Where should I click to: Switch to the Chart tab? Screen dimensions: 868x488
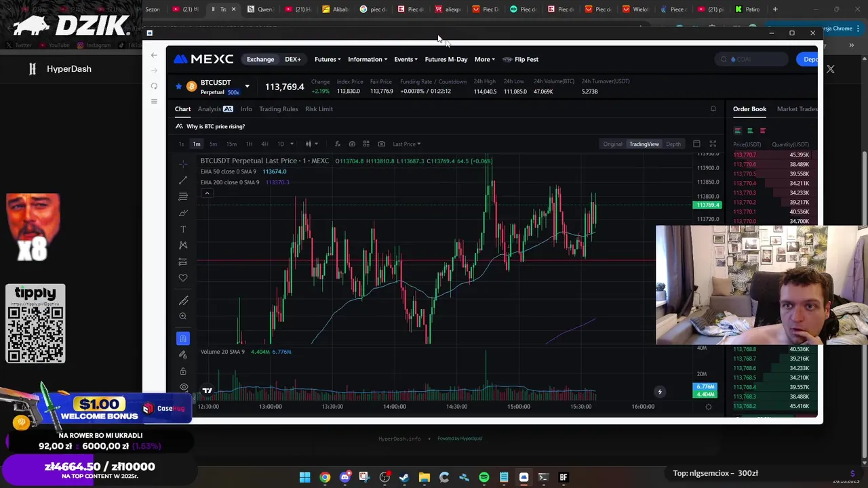(183, 108)
